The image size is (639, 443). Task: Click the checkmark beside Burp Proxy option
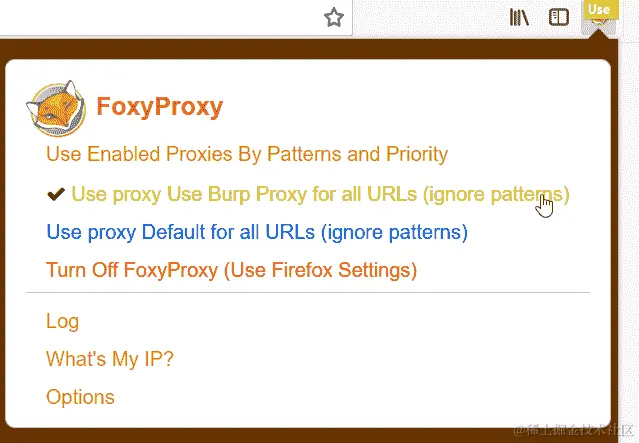(x=56, y=194)
